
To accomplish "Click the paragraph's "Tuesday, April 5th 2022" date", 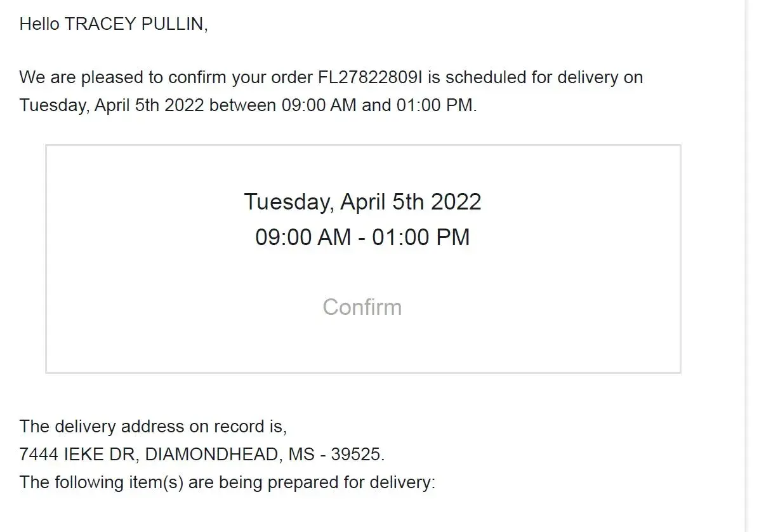I will [x=112, y=105].
